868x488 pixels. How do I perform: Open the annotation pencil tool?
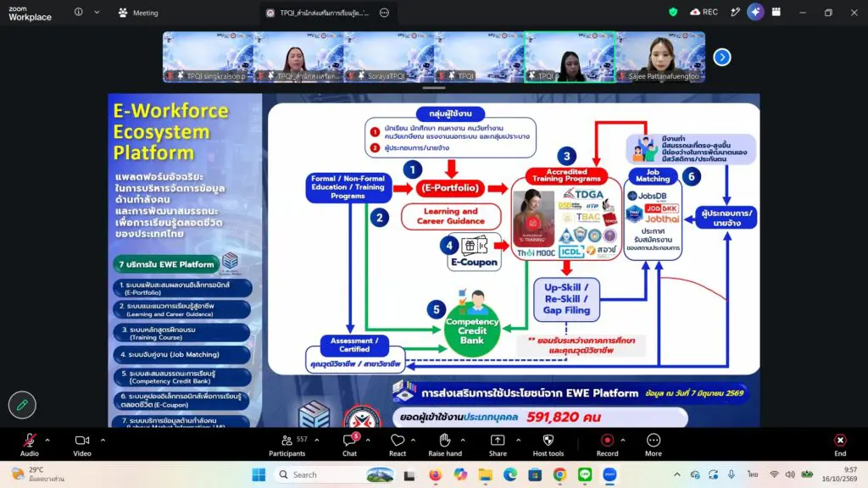point(22,405)
